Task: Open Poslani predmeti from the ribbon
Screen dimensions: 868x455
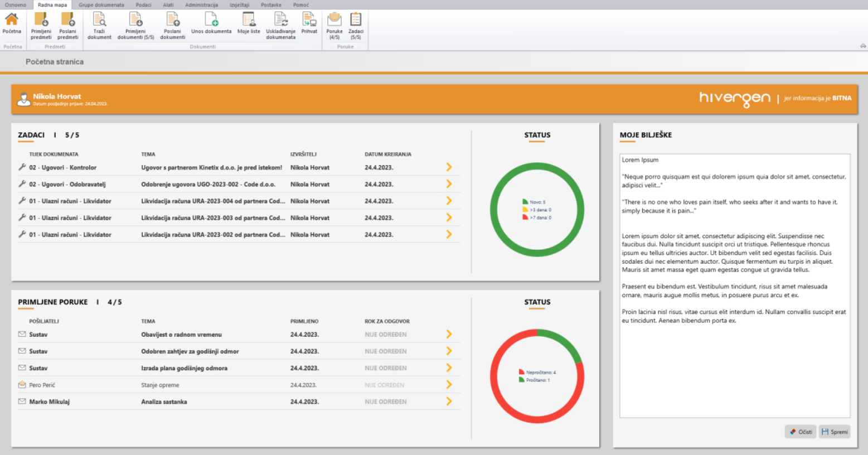Action: click(x=68, y=26)
